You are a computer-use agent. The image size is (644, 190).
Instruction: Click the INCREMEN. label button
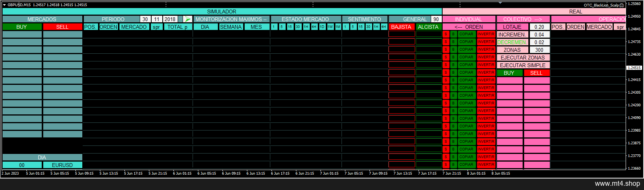(512, 35)
